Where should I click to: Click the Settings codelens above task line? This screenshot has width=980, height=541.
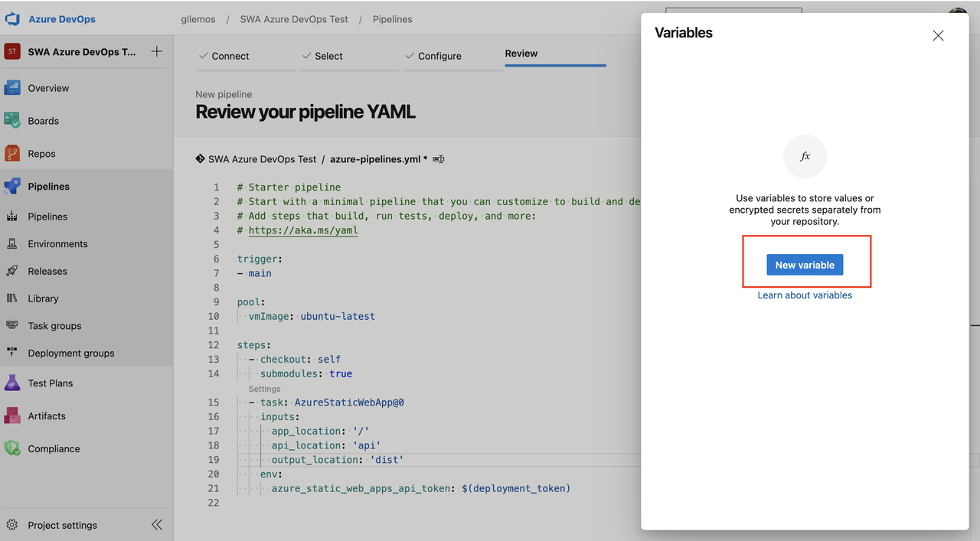click(x=265, y=389)
